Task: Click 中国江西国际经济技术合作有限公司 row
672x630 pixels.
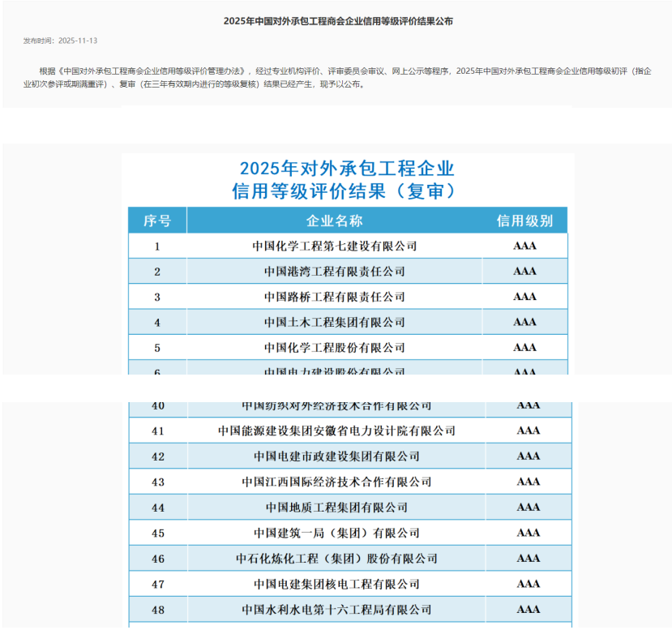Action: (x=337, y=482)
